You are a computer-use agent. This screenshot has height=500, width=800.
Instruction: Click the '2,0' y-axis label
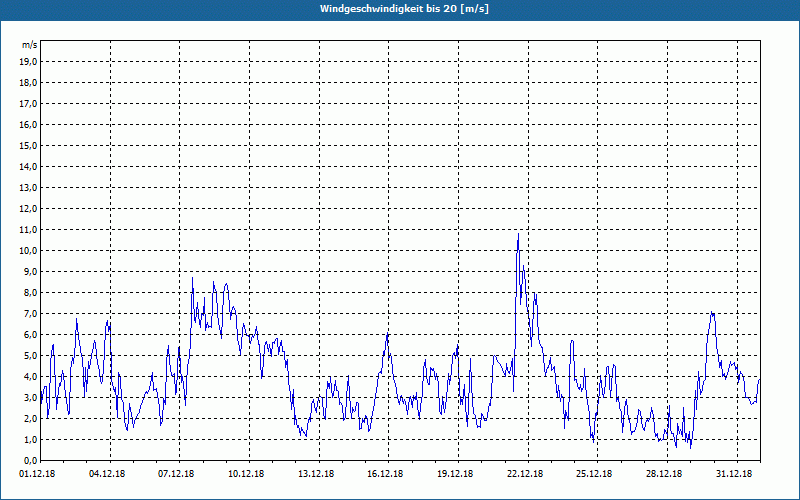(x=30, y=418)
